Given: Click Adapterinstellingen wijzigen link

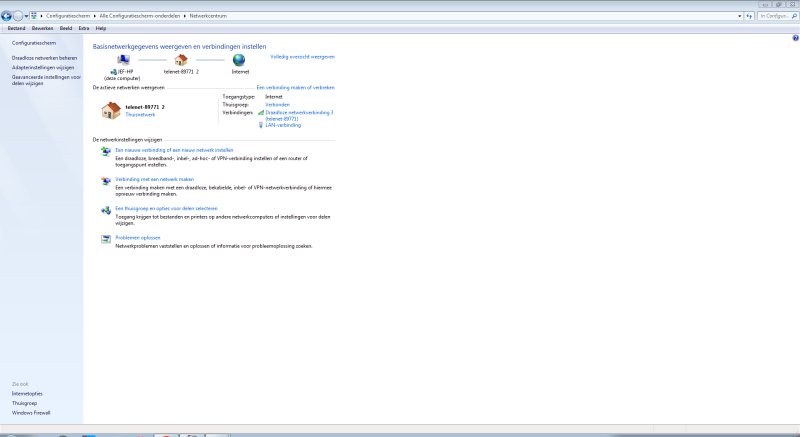Looking at the screenshot, I should click(x=42, y=67).
